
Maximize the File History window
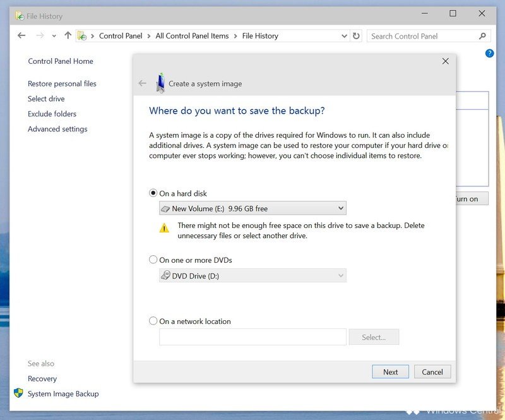tap(453, 13)
